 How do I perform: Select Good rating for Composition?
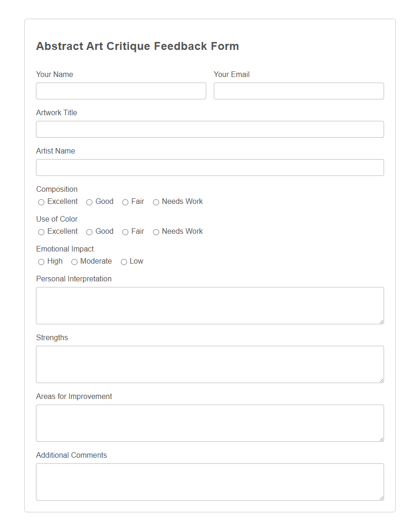(89, 202)
